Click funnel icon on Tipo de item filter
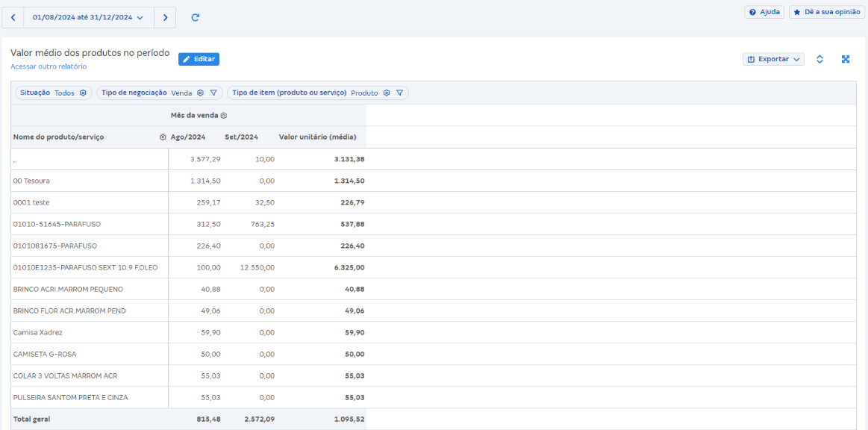 point(400,93)
